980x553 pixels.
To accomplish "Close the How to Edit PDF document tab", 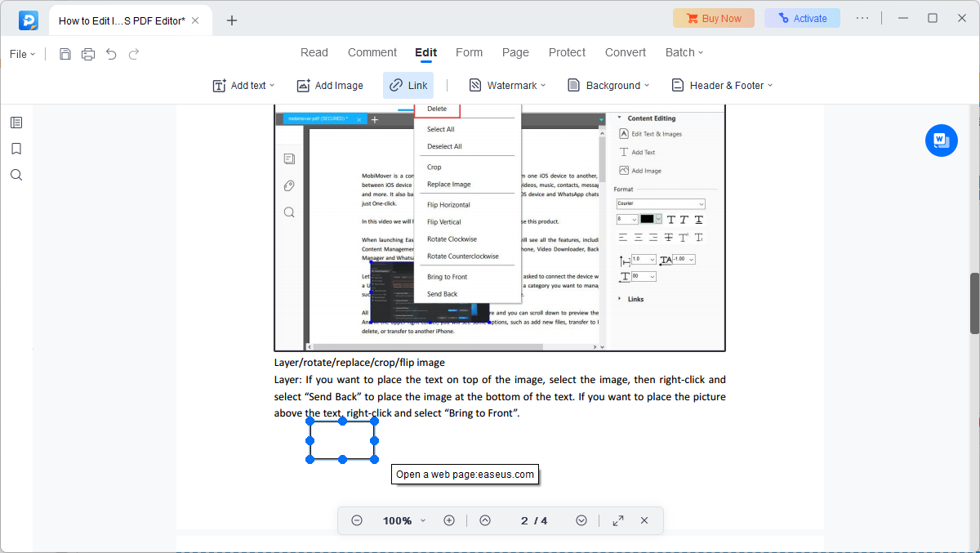I will (x=195, y=20).
